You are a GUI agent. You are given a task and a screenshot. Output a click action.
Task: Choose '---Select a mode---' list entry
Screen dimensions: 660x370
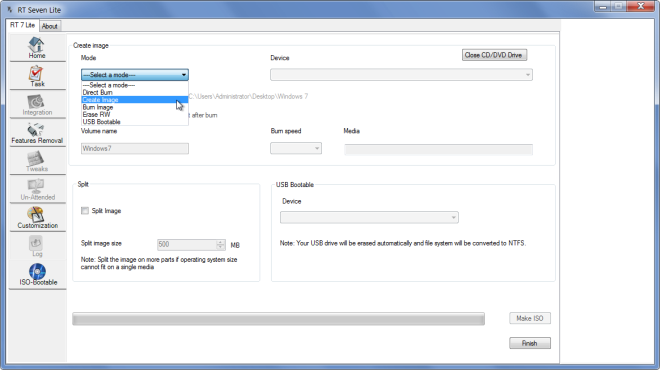(x=134, y=85)
